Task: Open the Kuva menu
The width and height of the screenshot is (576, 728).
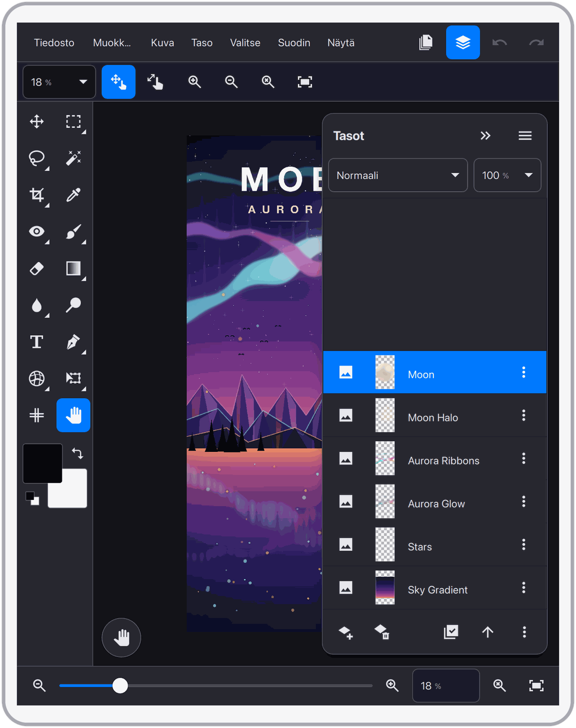Action: point(163,43)
